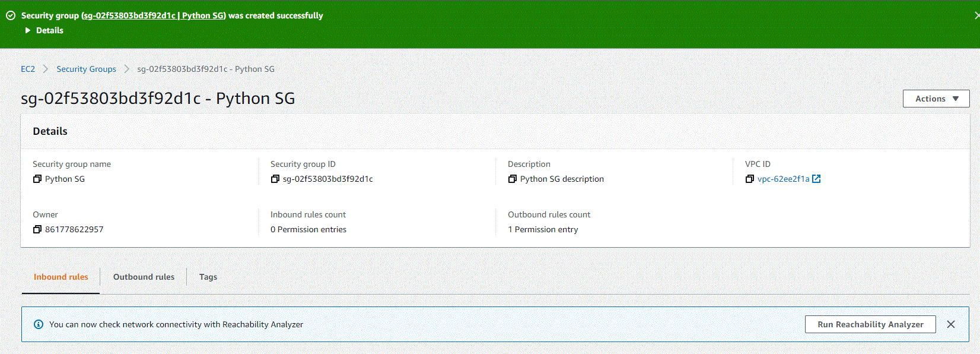This screenshot has width=980, height=354.
Task: Select the Inbound rules tab
Action: click(61, 277)
